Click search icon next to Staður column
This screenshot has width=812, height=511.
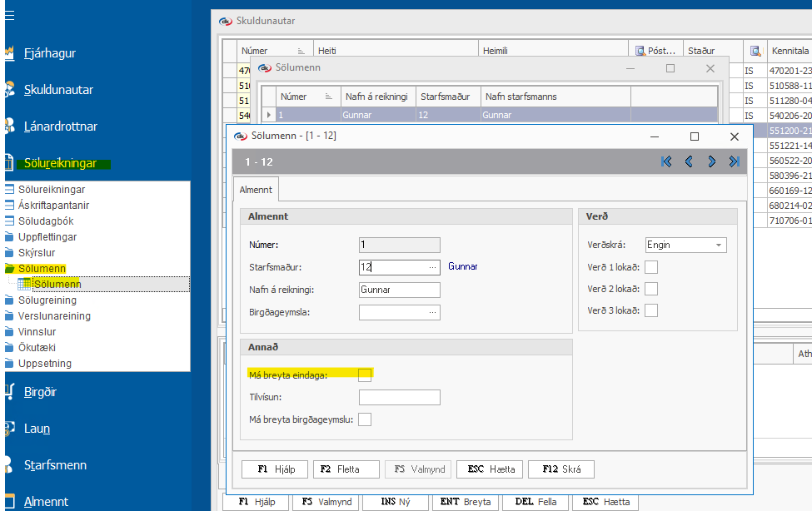point(755,51)
